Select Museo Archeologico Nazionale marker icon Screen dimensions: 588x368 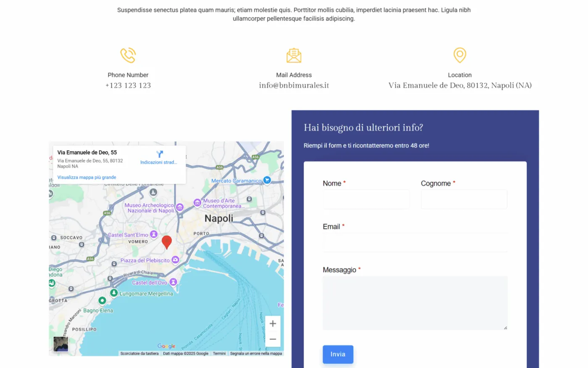pyautogui.click(x=180, y=207)
